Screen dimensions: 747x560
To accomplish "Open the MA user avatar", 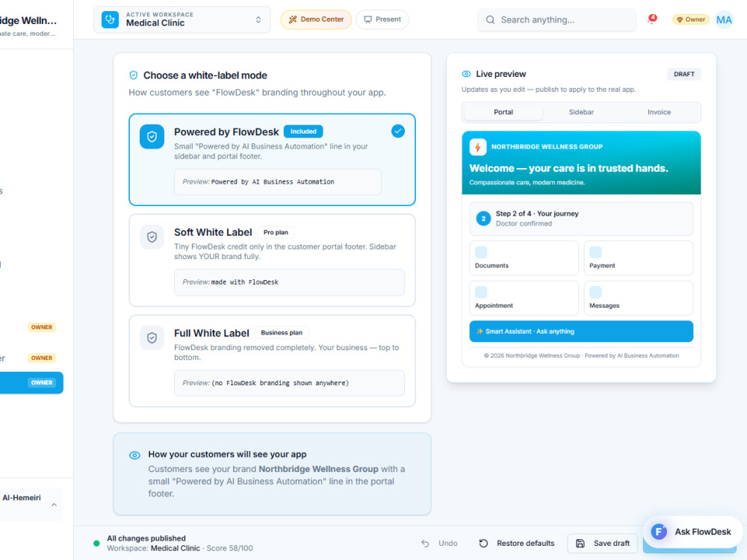I will [724, 19].
